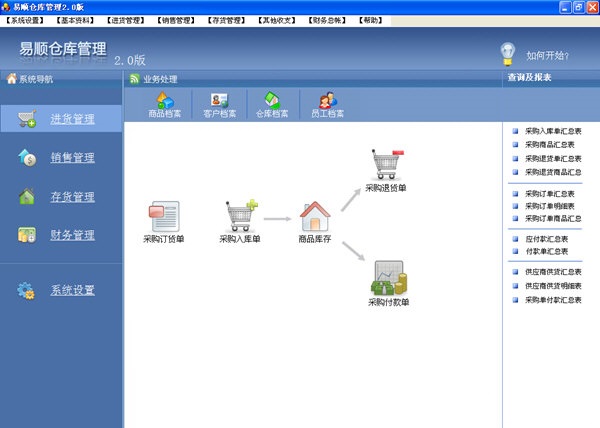Open the 采购订单汇总表 report

(x=549, y=194)
